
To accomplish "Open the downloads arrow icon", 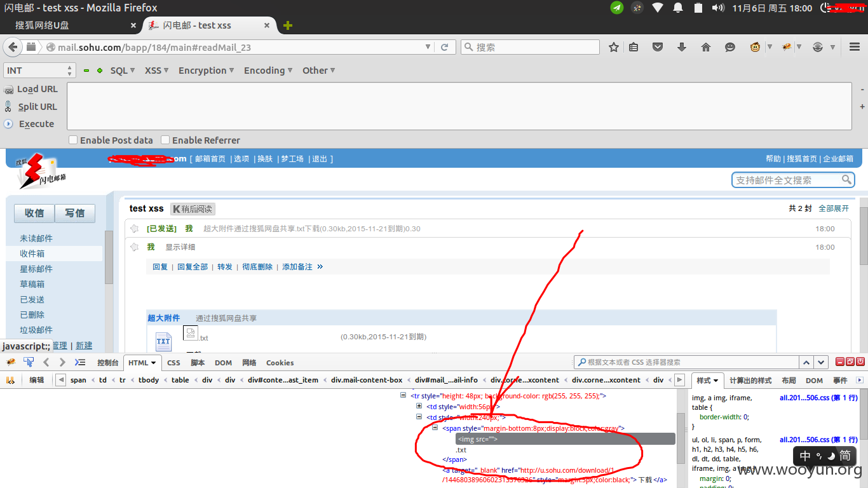I will click(682, 47).
